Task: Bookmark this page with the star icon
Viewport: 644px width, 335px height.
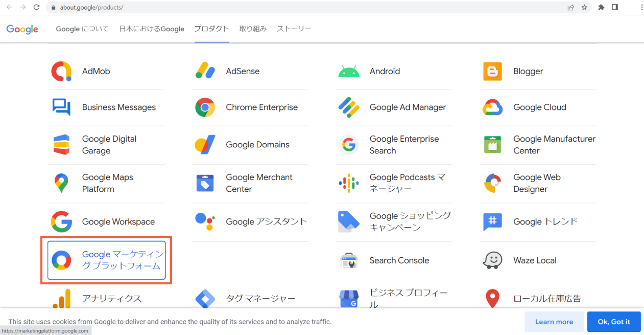Action: 584,7
